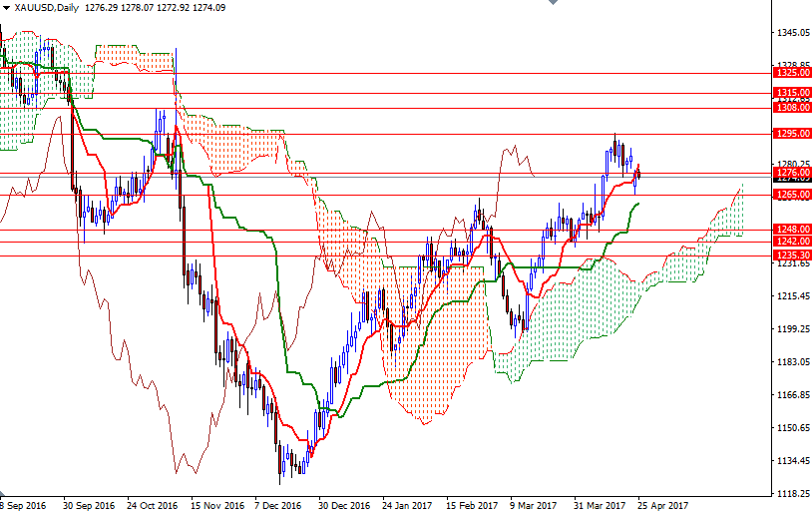This screenshot has width=812, height=513.
Task: Select the 1248.00 red price label
Action: coord(791,230)
